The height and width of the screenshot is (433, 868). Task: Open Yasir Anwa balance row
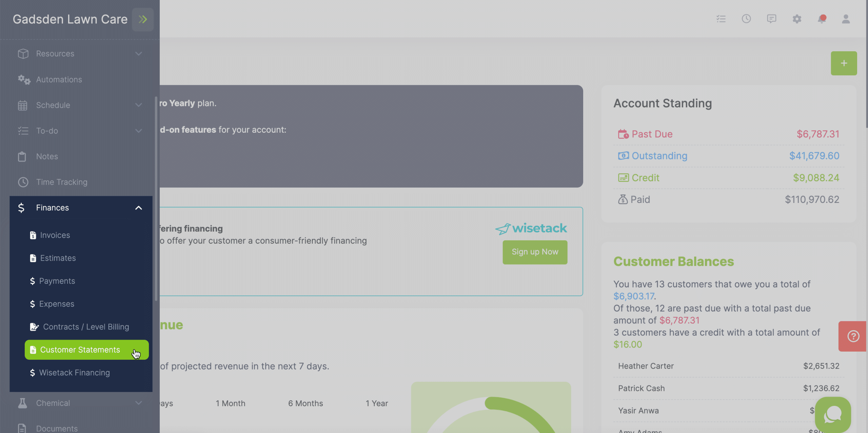pos(729,411)
